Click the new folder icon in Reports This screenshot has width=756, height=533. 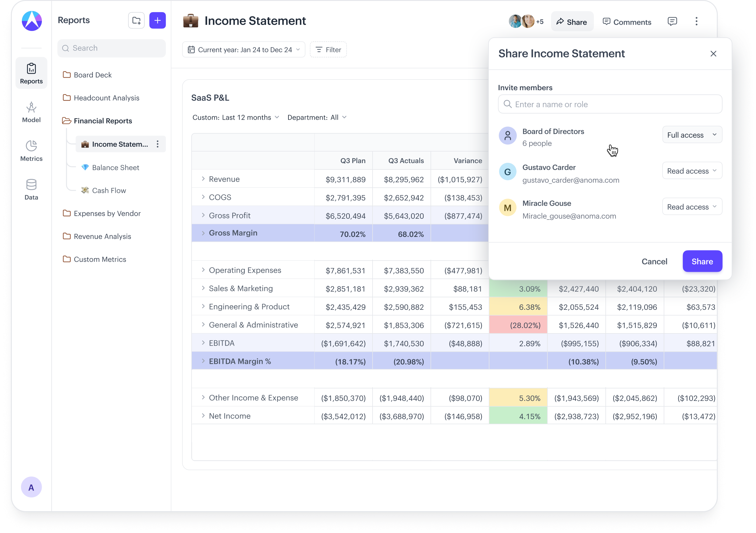click(136, 21)
